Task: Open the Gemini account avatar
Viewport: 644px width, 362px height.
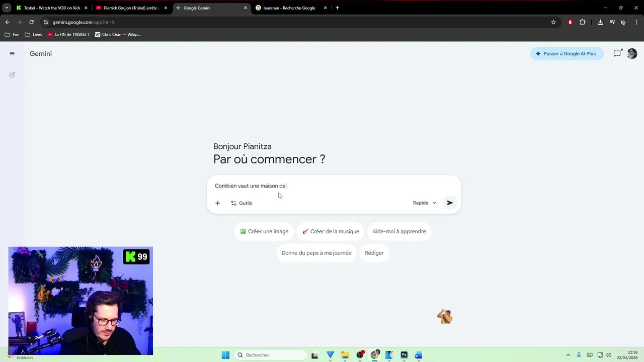Action: (632, 54)
